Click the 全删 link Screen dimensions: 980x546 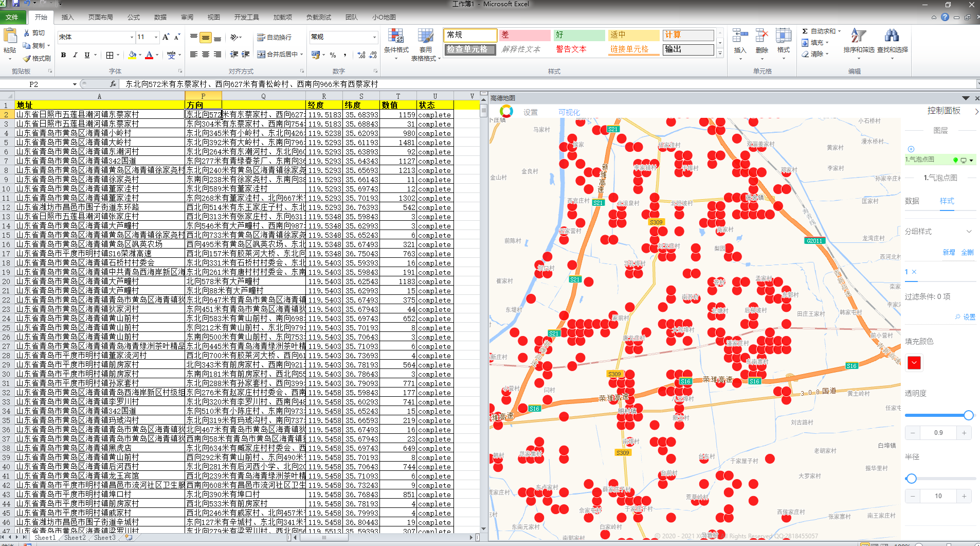[968, 252]
